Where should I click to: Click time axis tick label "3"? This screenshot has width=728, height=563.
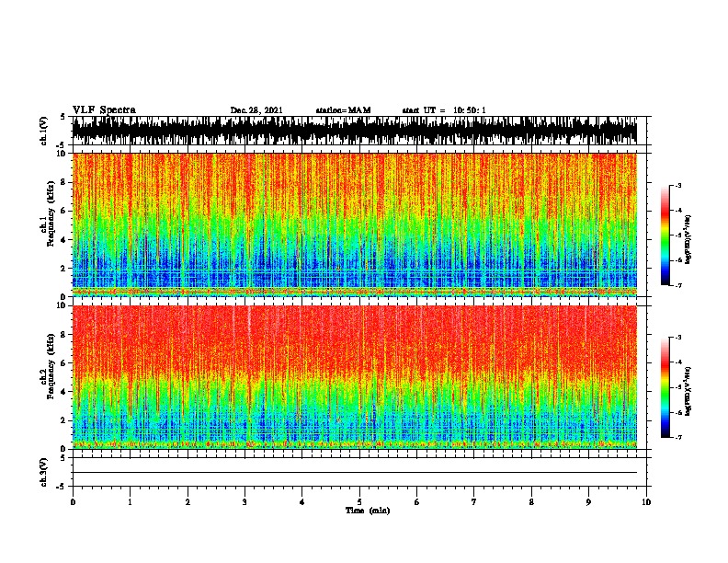click(245, 502)
